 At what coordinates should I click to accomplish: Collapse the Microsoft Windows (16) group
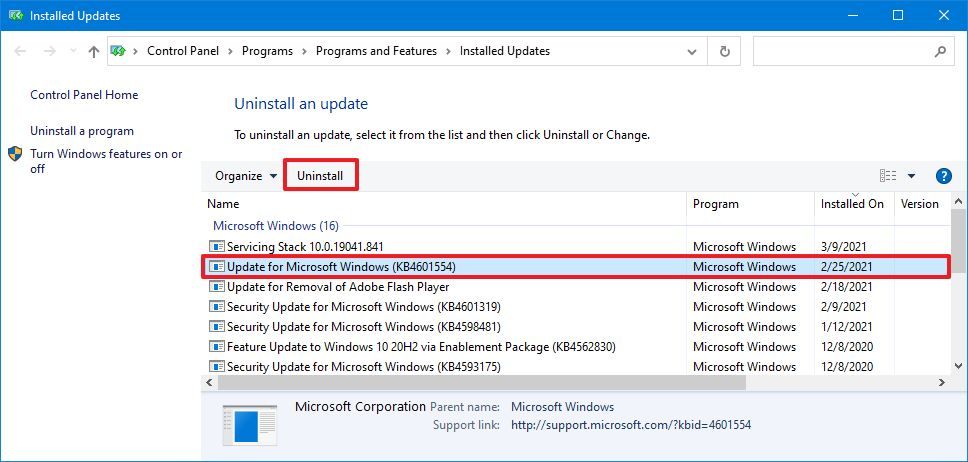coord(275,226)
